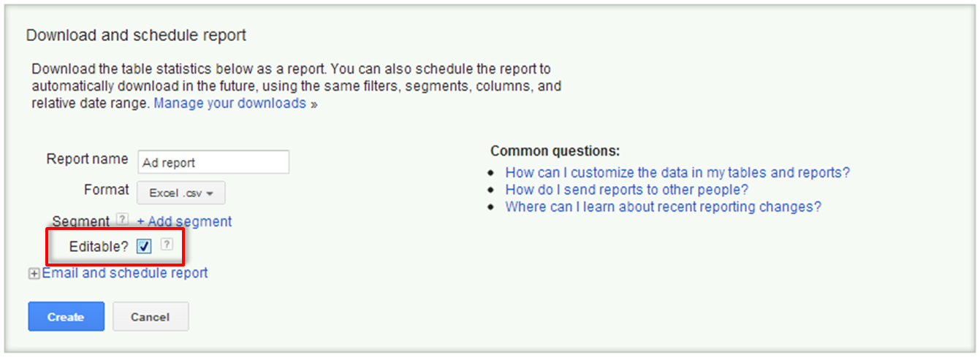Click the plus icon before Email and schedule report
Screen dimensions: 980x357
34,274
